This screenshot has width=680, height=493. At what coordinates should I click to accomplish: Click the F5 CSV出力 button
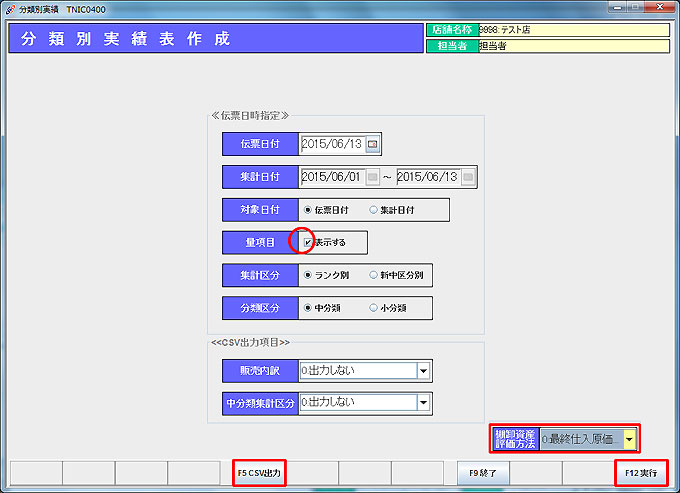coord(259,473)
